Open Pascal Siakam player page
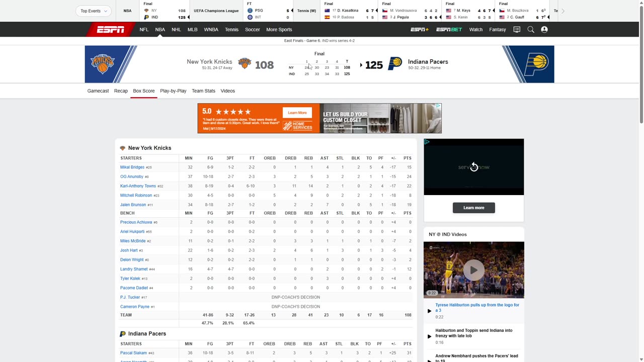The image size is (644, 362). (133, 353)
